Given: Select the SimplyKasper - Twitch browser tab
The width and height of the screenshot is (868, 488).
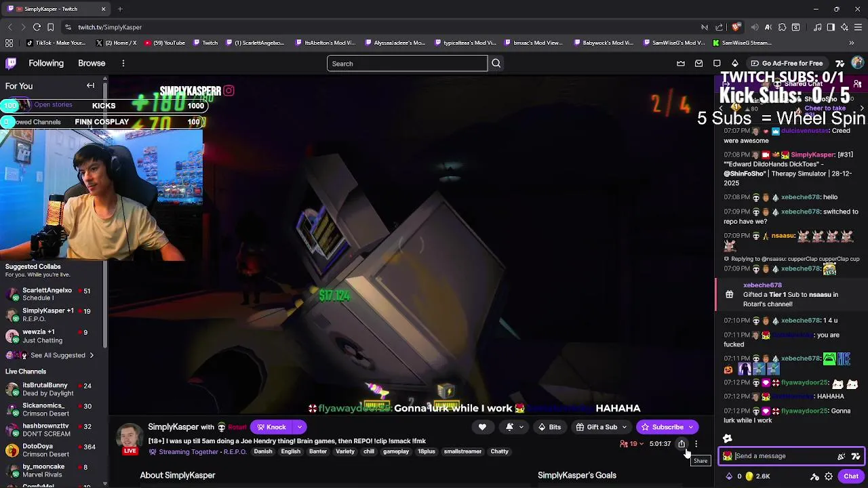Looking at the screenshot, I should tap(56, 9).
